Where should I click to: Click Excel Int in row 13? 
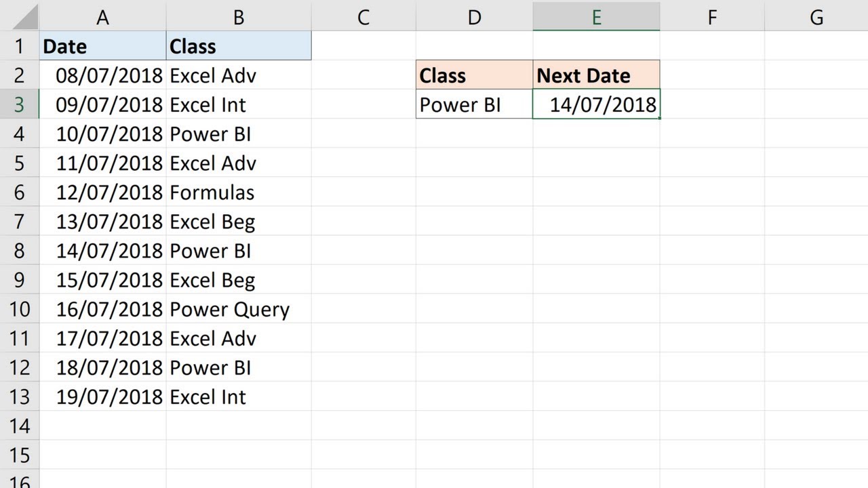[x=239, y=396]
